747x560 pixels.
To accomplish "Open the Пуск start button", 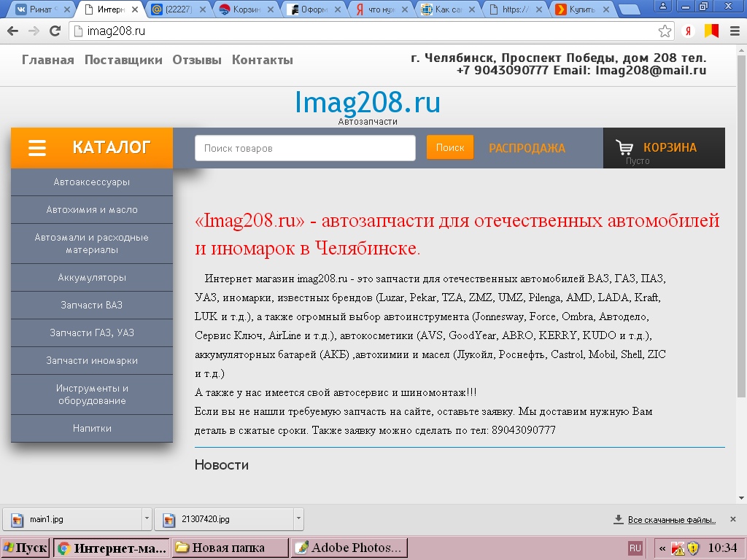I will [x=25, y=548].
